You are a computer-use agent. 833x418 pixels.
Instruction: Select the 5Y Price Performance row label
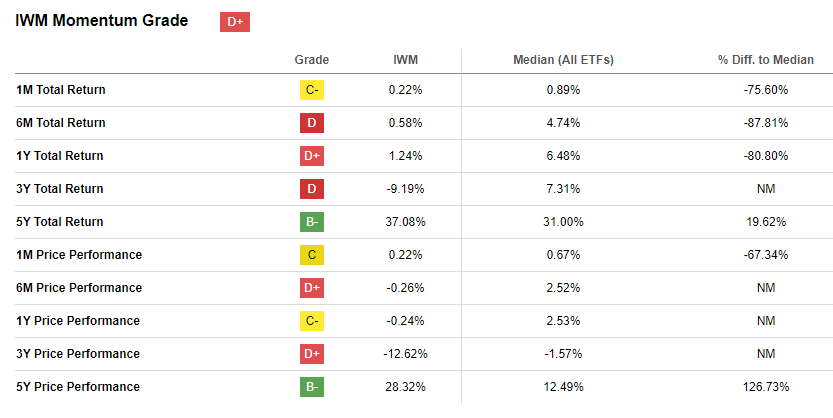coord(78,387)
